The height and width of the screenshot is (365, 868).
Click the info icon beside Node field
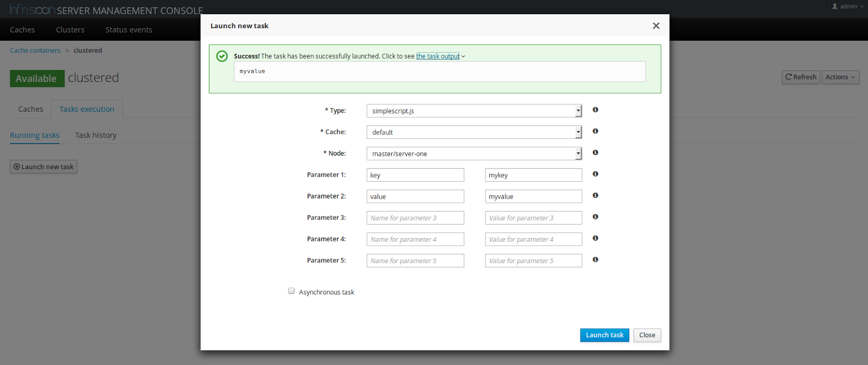pos(595,152)
